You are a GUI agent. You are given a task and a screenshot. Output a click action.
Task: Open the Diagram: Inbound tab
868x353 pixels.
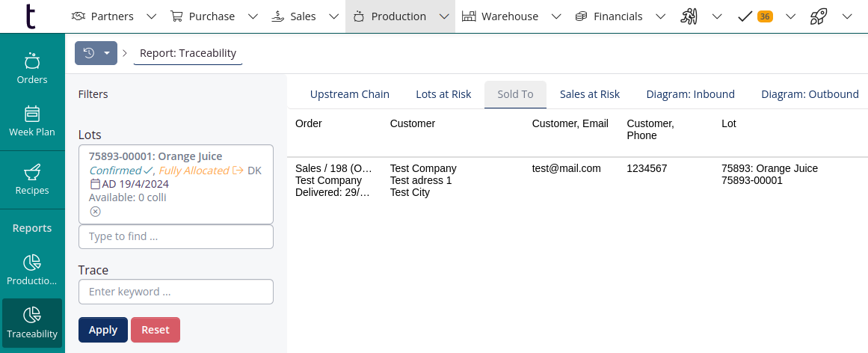[x=690, y=94]
